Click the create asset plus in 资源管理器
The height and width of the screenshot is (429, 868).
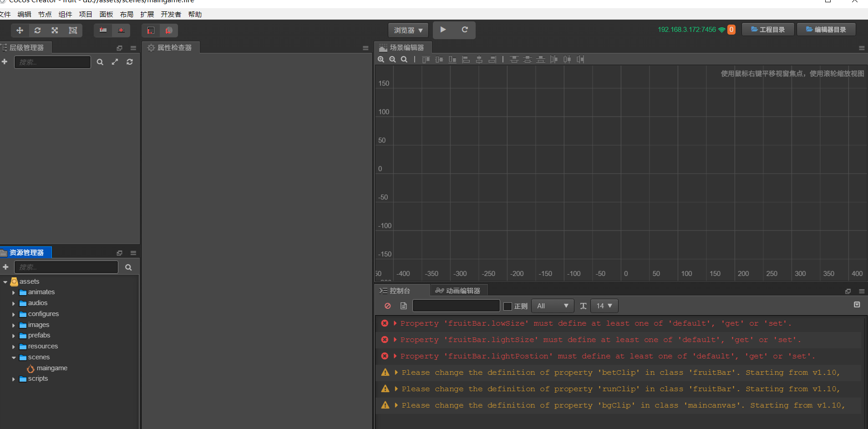click(x=5, y=267)
